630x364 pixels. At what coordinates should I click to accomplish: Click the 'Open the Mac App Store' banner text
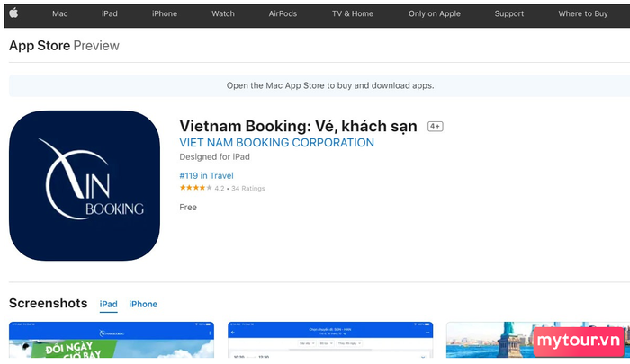[330, 85]
